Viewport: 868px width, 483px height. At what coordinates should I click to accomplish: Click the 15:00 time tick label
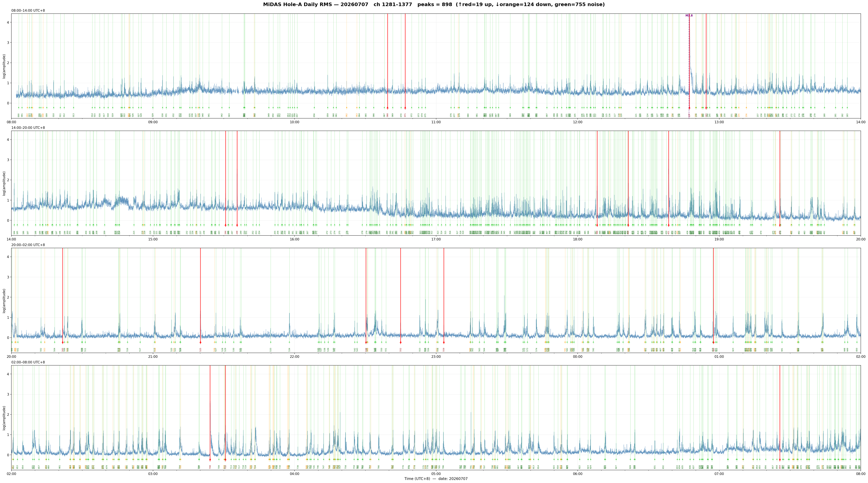tap(153, 239)
